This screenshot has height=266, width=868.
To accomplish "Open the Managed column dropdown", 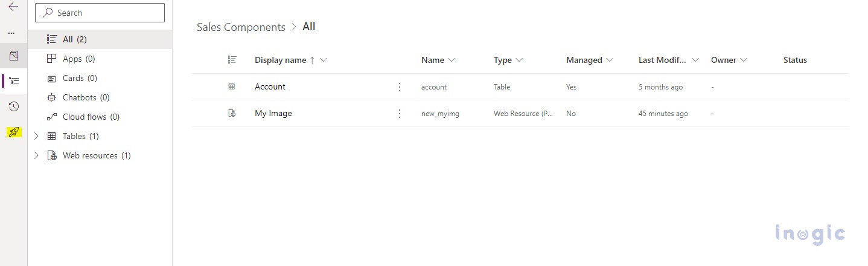I will (609, 60).
